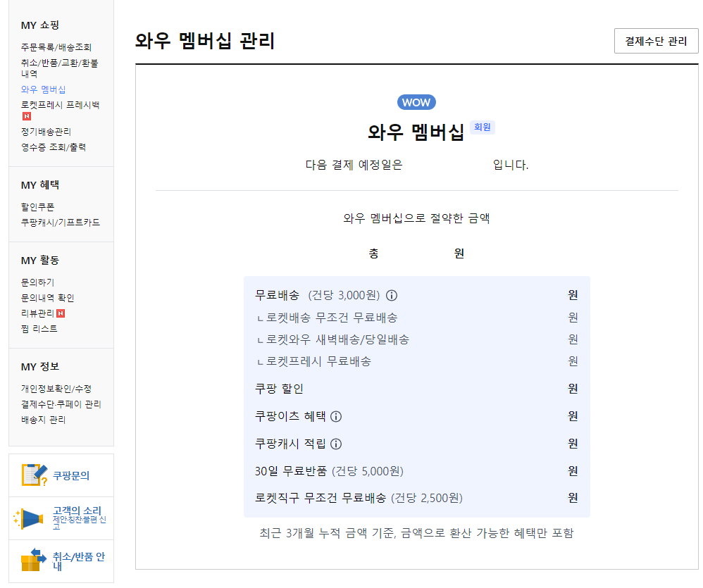This screenshot has height=588, width=703.
Task: Click 와우 멤버십으로 절약한 금액 heading
Action: (416, 218)
